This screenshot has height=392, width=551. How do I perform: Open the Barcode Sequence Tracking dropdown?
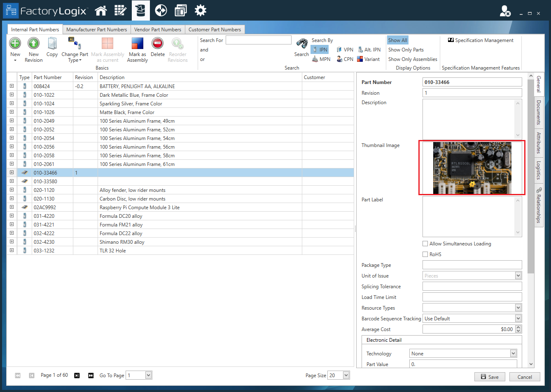point(518,318)
